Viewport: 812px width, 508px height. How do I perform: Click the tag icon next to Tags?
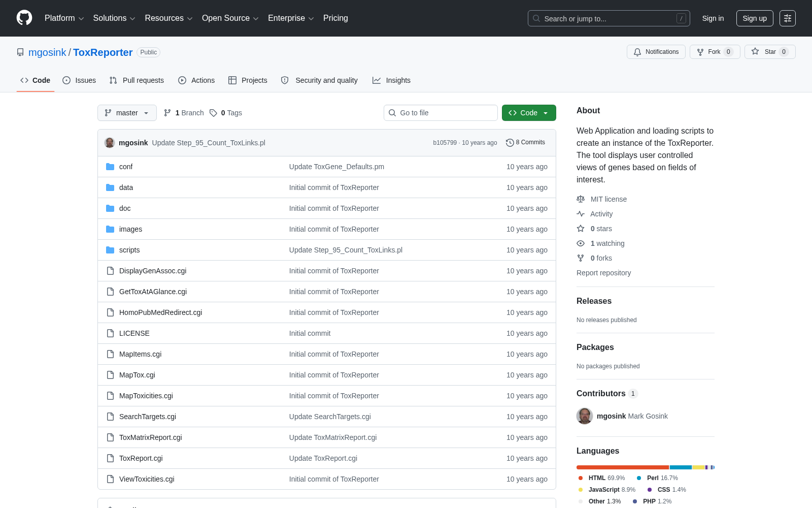213,113
